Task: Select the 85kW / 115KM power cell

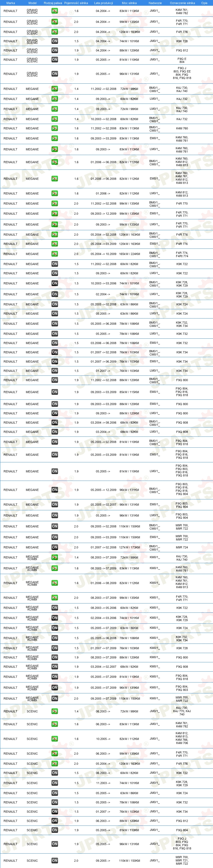Action: point(129,392)
